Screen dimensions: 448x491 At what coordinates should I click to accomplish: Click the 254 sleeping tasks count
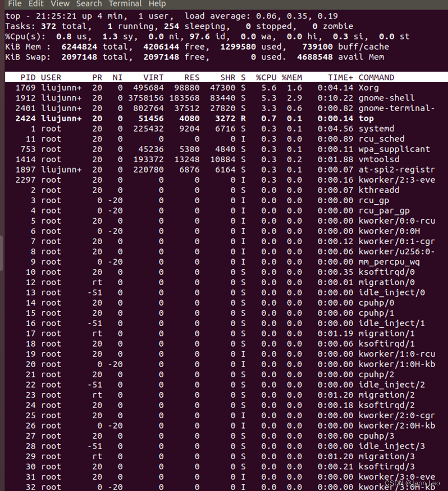tap(171, 26)
